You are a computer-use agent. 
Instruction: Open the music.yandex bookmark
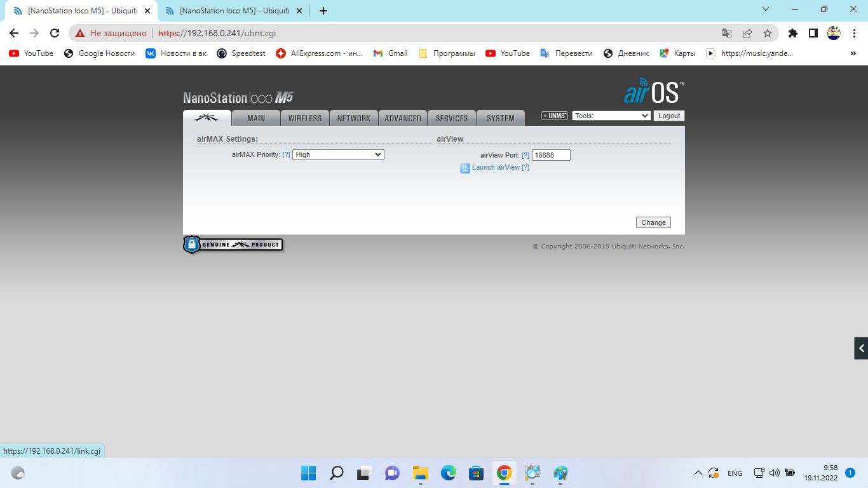(x=750, y=53)
